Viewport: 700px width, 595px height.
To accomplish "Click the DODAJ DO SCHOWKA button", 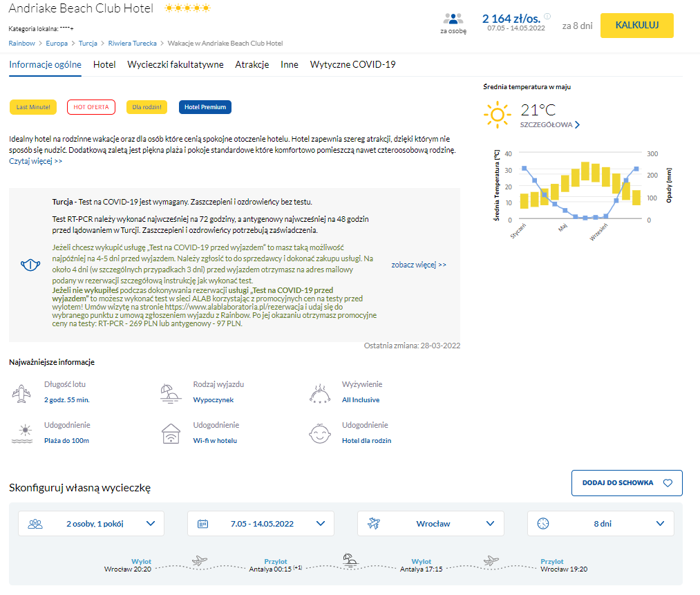I will tap(627, 483).
